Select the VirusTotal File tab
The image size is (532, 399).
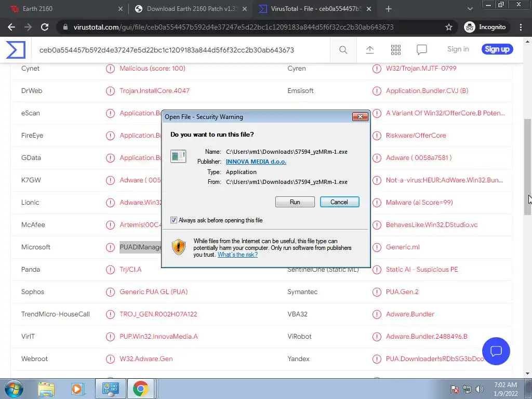coord(315,9)
